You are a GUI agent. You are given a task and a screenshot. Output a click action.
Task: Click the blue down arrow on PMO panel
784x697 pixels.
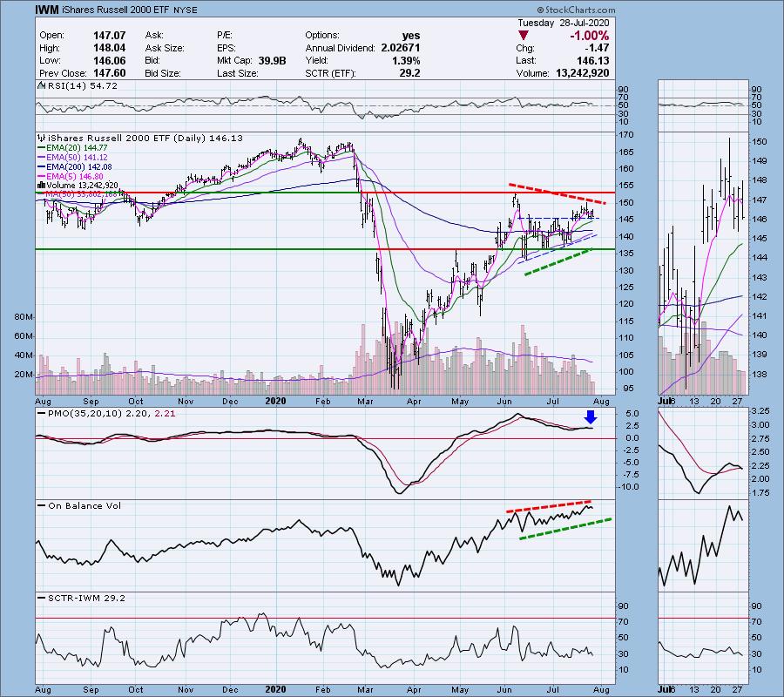pyautogui.click(x=591, y=417)
